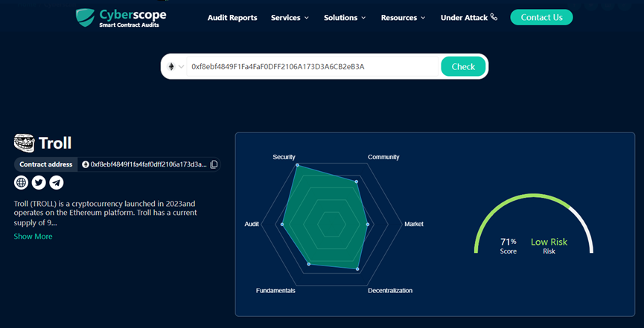Screen dimensions: 644x328
Task: Click the Security point on radar chart
Action: coord(298,166)
